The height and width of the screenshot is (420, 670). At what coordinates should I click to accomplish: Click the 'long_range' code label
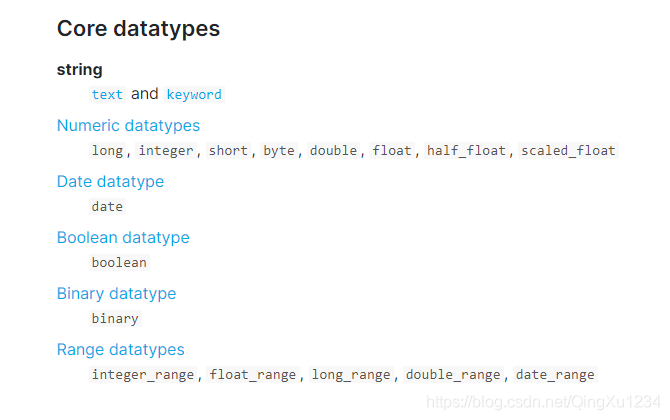pos(351,375)
